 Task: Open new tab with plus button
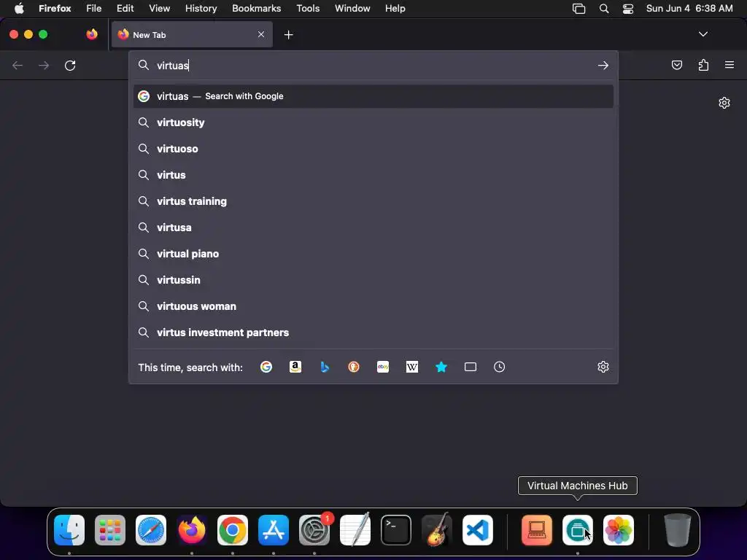point(288,35)
